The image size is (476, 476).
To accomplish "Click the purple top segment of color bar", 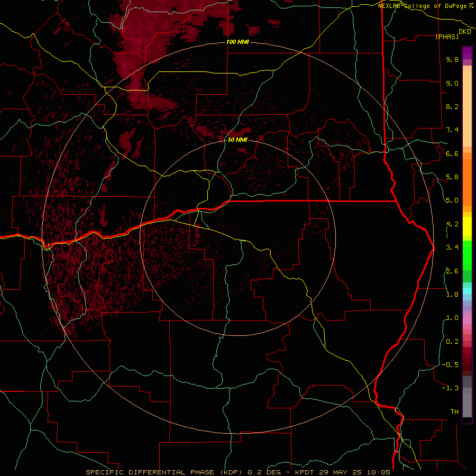I will [467, 53].
